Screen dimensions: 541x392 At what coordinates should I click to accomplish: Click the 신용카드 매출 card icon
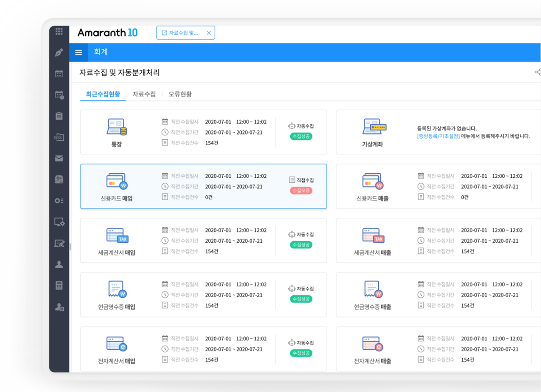(x=372, y=181)
